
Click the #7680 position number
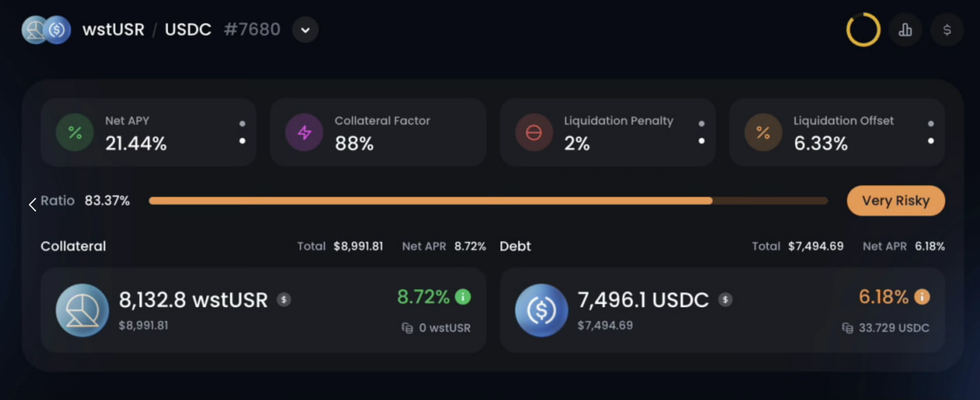252,30
